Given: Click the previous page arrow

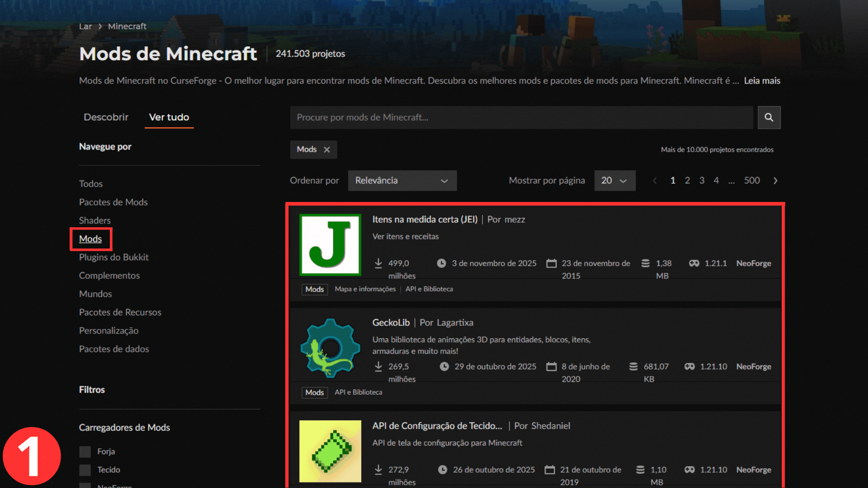Looking at the screenshot, I should pyautogui.click(x=655, y=181).
